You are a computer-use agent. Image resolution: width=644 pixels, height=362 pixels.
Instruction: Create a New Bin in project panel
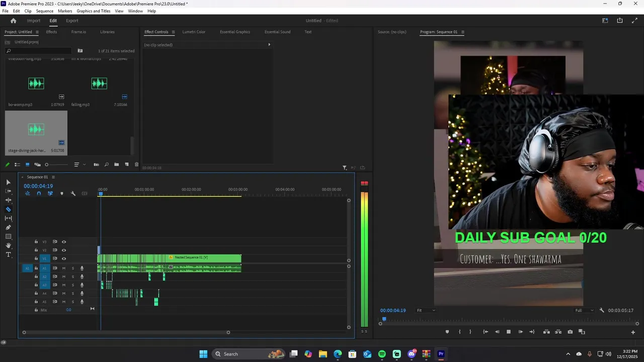pos(116,164)
